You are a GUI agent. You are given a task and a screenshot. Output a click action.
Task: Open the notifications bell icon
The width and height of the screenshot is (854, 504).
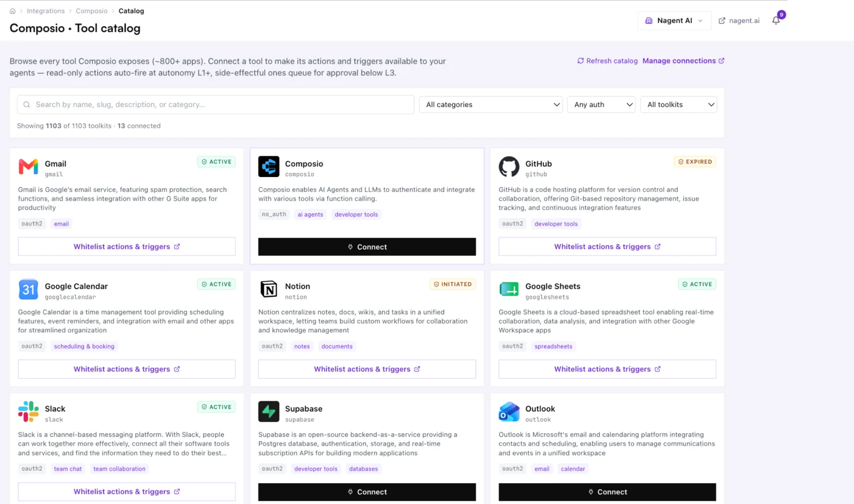pos(776,20)
